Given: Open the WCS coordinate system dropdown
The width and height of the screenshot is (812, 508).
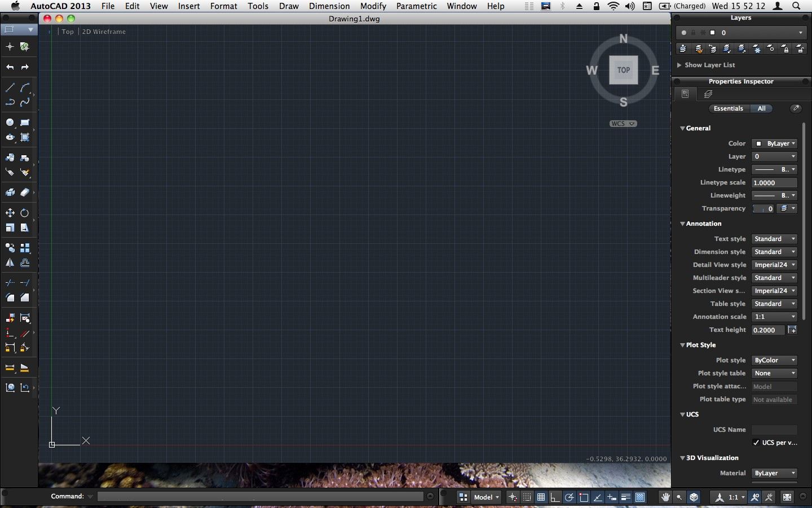Looking at the screenshot, I should coord(623,124).
